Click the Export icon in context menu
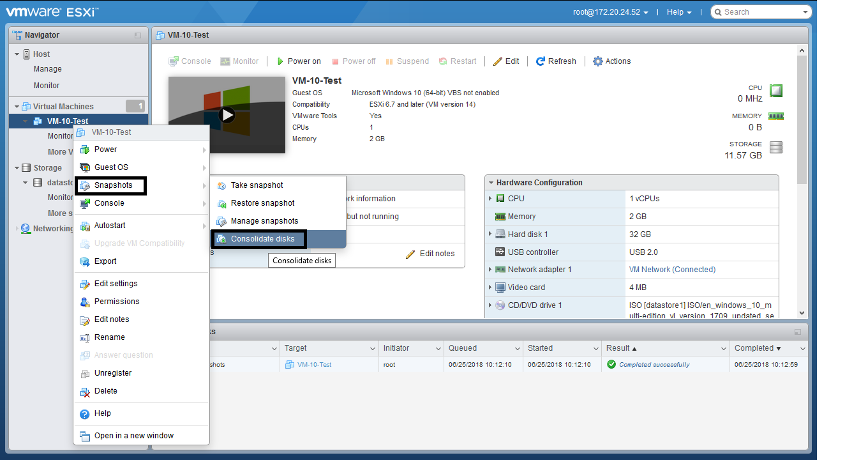Screen dimensions: 868x460 click(x=84, y=261)
